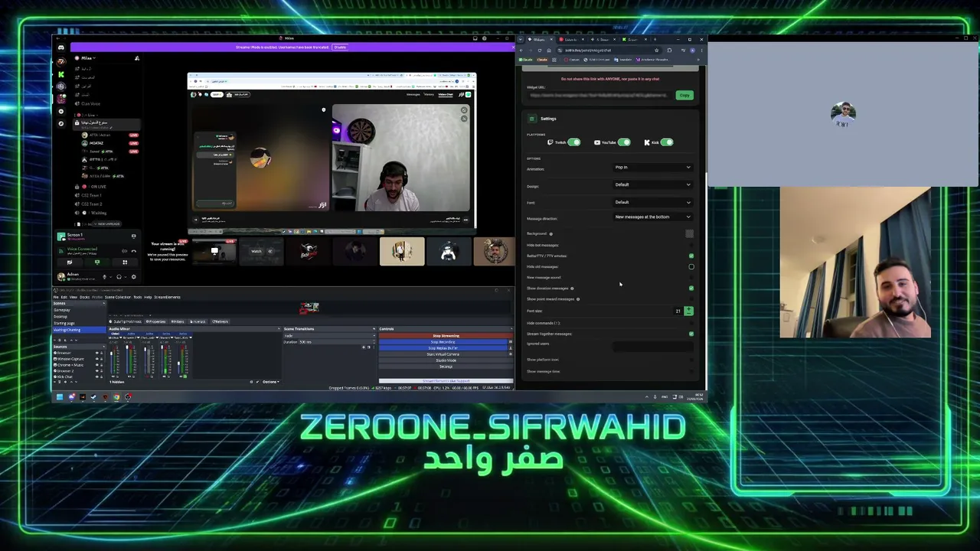The width and height of the screenshot is (980, 551).
Task: Join the CS2 Team 1 voice channel
Action: (88, 195)
